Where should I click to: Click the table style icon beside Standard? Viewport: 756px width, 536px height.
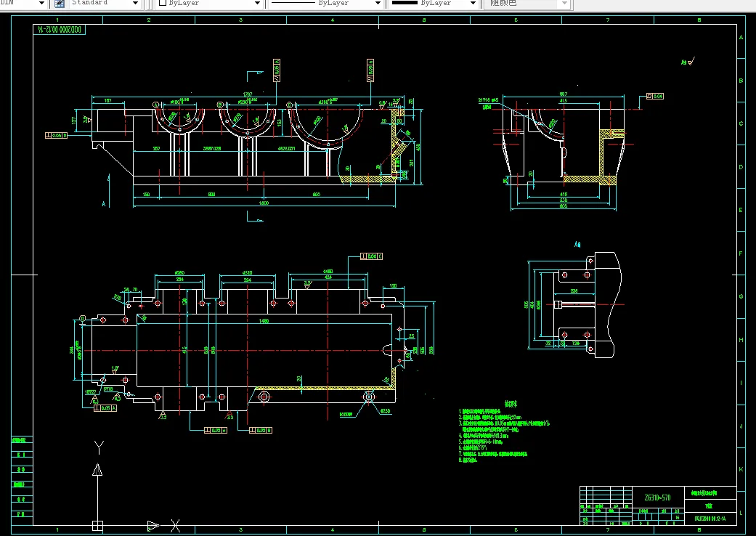[60, 4]
